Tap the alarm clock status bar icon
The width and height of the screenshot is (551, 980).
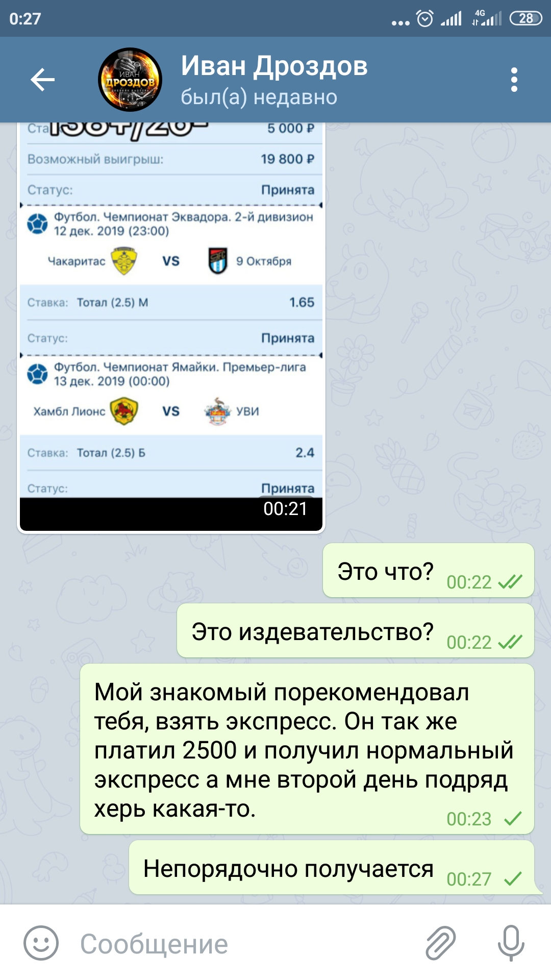[425, 19]
